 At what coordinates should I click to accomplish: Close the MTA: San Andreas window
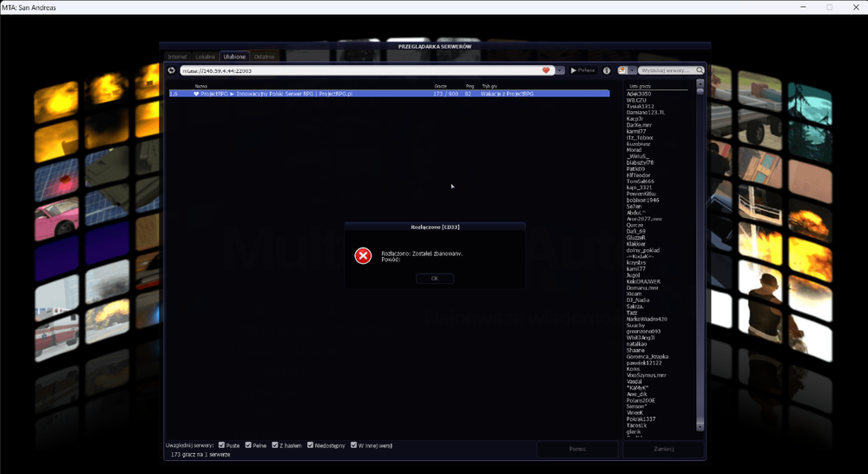(855, 7)
